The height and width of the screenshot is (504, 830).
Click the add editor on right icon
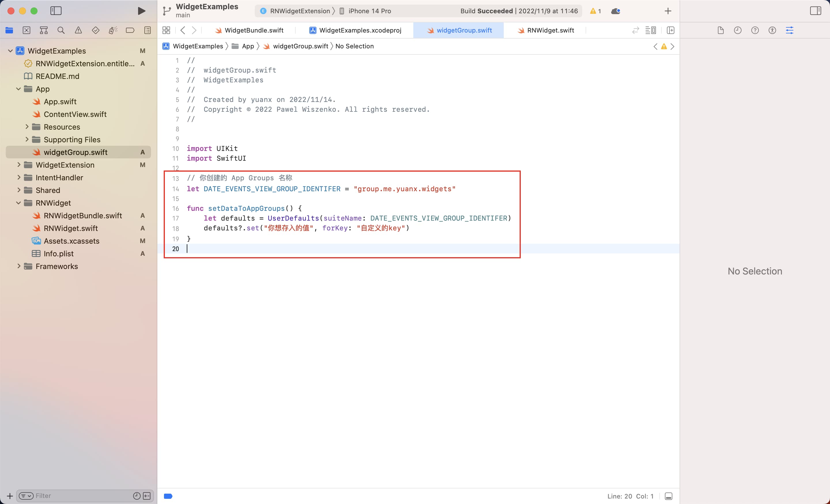670,30
